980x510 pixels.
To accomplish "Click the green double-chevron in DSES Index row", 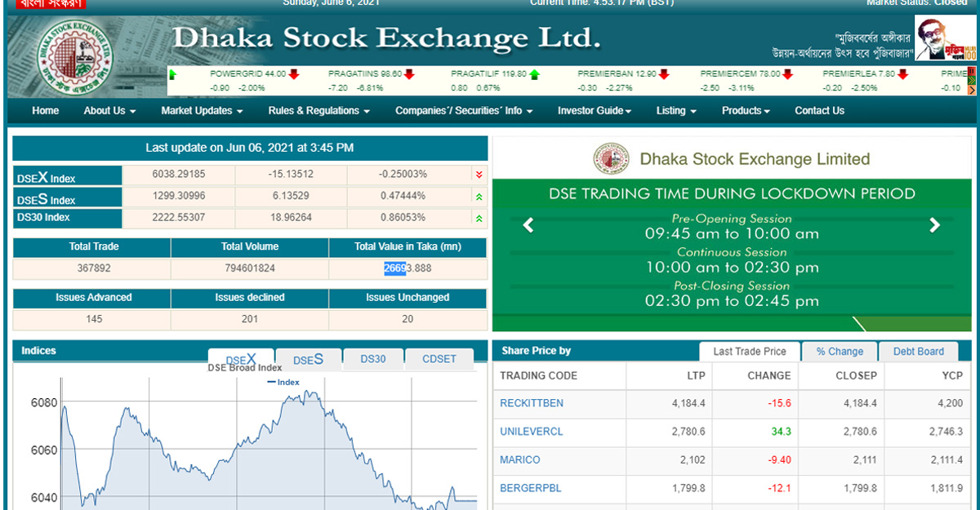I will coord(479,197).
